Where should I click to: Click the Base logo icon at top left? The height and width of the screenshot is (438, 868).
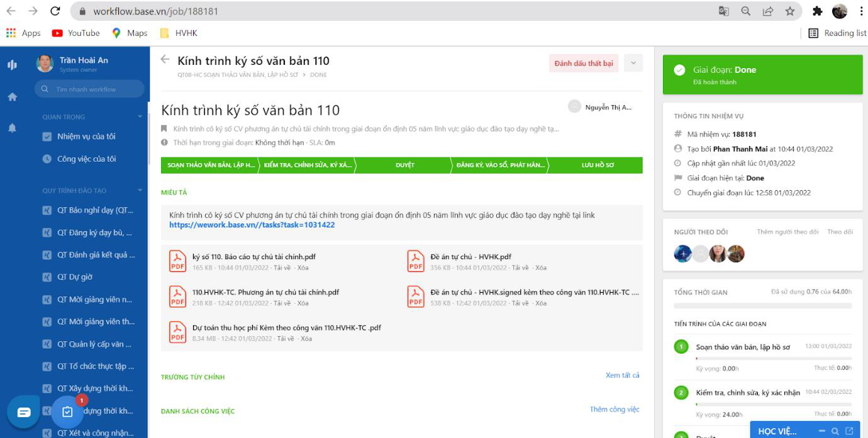pos(12,65)
